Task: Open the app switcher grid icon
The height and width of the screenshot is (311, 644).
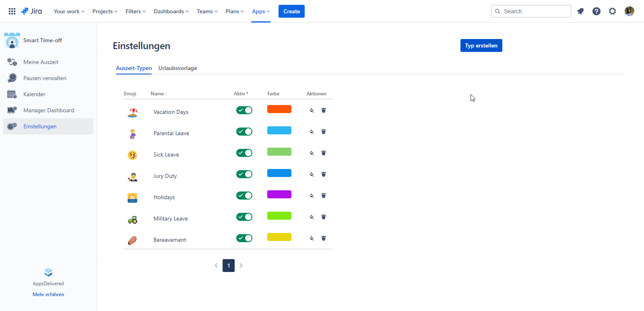Action: coord(12,11)
